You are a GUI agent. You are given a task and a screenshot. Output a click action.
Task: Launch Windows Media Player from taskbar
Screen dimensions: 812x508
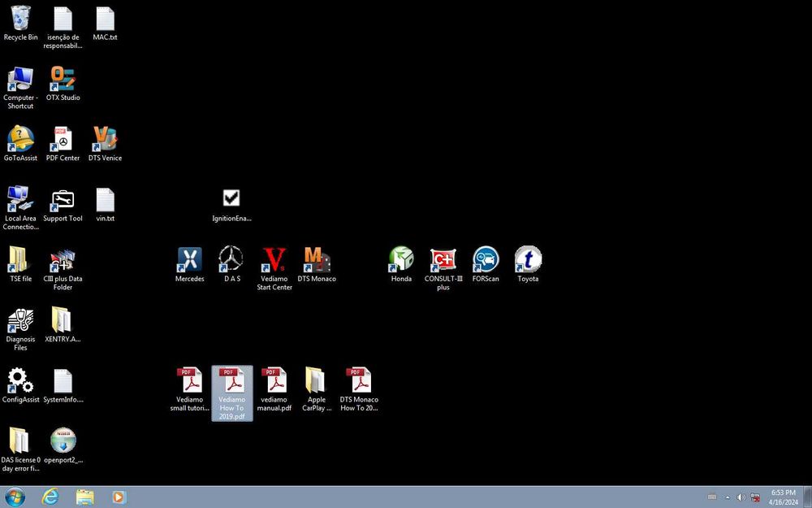119,497
